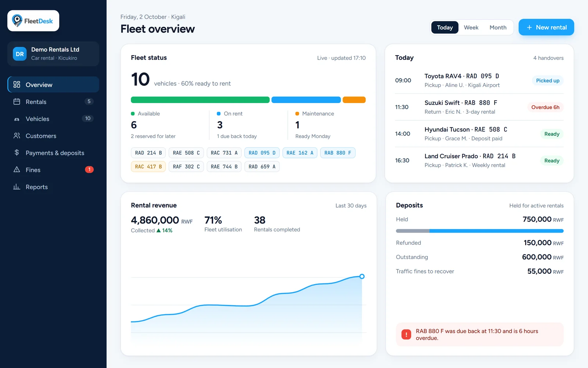588x368 pixels.
Task: Click the 4,860,000 RWF revenue figure
Action: [162, 220]
